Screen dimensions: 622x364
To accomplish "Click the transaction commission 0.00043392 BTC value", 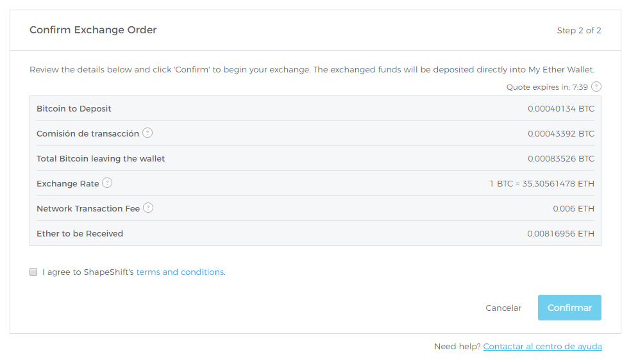I will coord(561,134).
